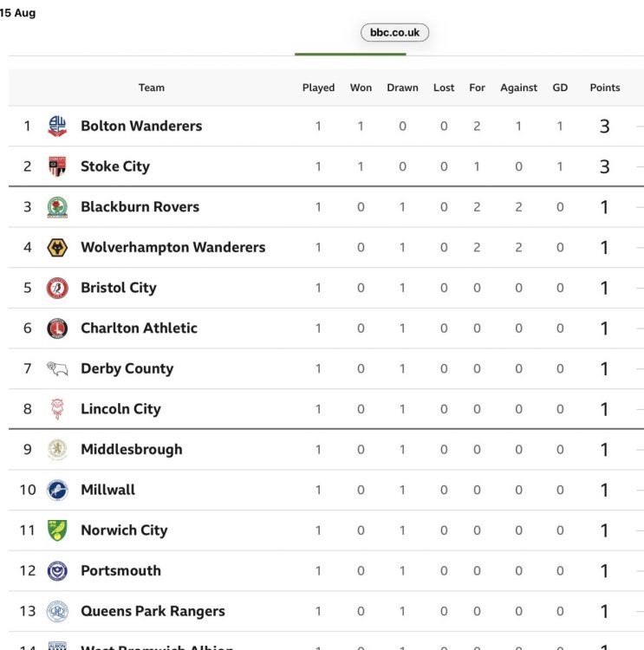Click the Norwich City canary badge
The image size is (644, 650).
tap(57, 530)
